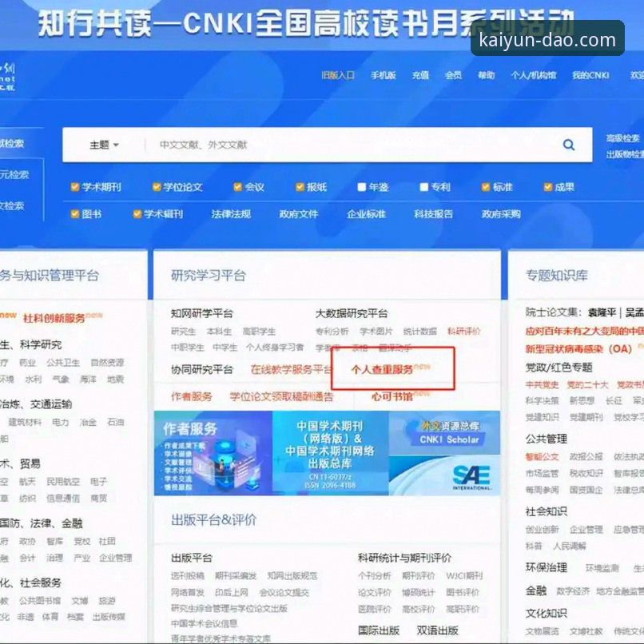644x644 pixels.
Task: Toggle the 成果 checkbox
Action: click(x=548, y=187)
